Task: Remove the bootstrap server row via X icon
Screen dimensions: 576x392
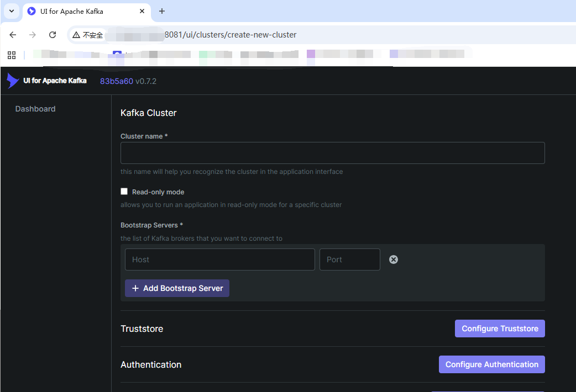Action: 394,259
